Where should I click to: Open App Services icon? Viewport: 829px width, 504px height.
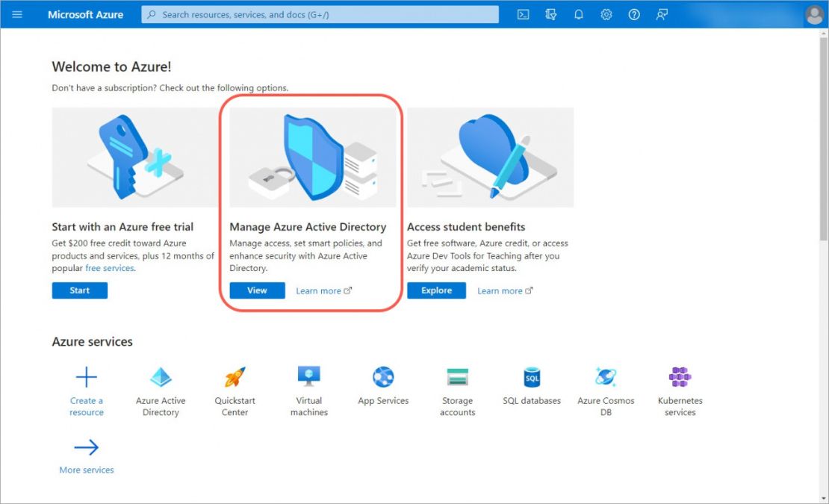pyautogui.click(x=383, y=377)
